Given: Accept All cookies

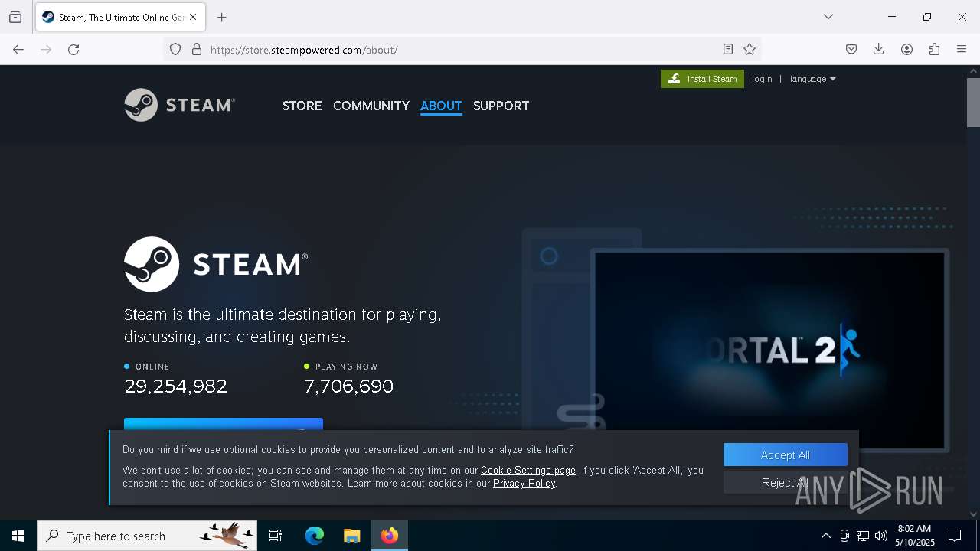Looking at the screenshot, I should tap(786, 455).
